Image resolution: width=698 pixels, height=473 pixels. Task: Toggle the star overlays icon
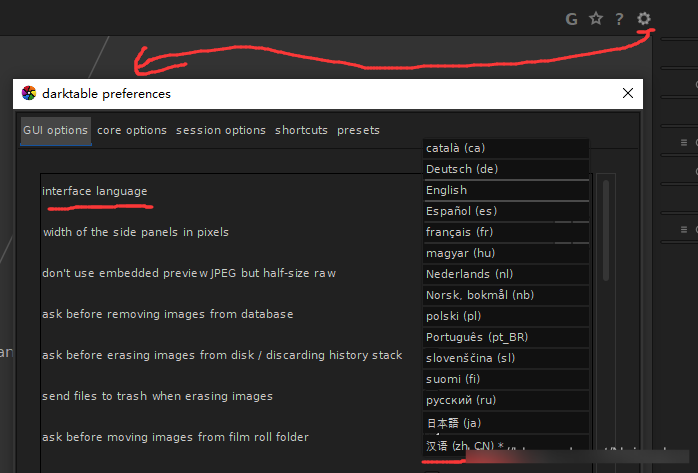click(x=596, y=18)
